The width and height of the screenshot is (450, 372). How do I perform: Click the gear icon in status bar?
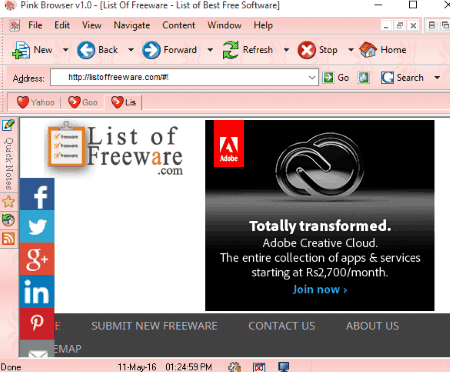tap(235, 367)
